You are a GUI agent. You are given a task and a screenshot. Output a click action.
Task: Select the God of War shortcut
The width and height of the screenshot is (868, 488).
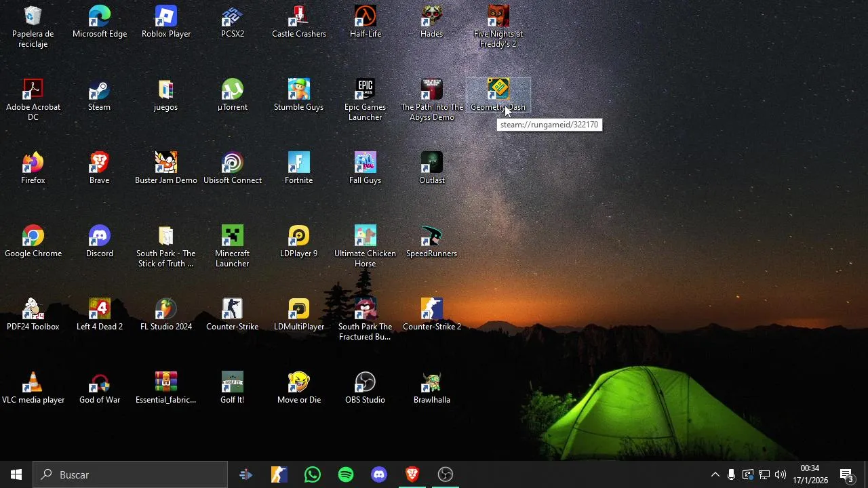(99, 388)
